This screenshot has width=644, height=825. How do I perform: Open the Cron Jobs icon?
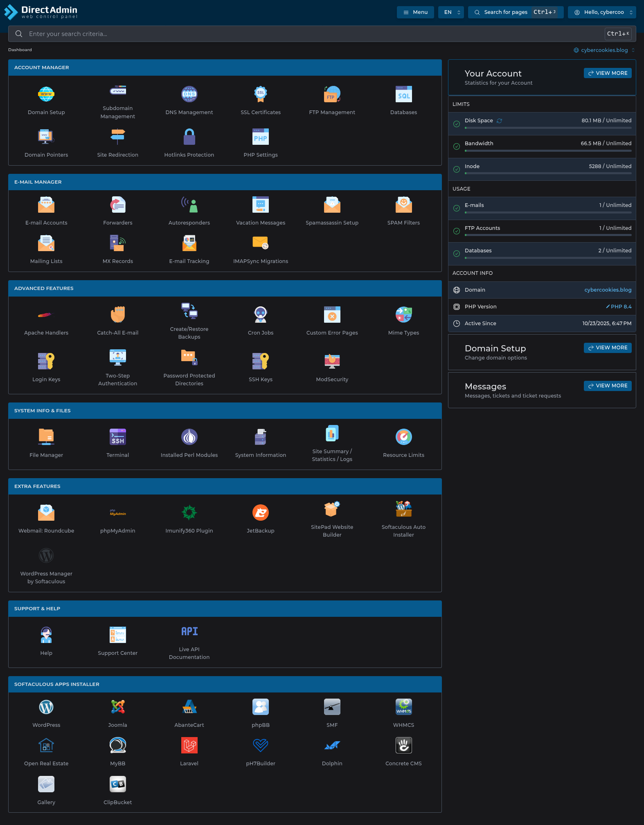pos(260,315)
